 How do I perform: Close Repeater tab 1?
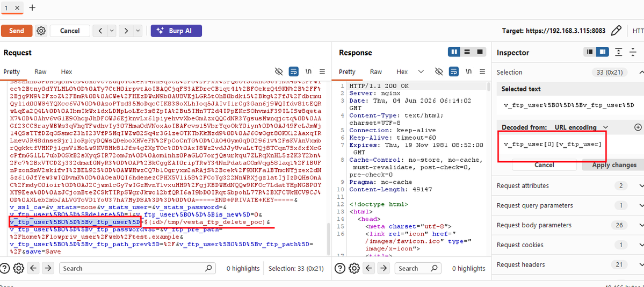[17, 8]
